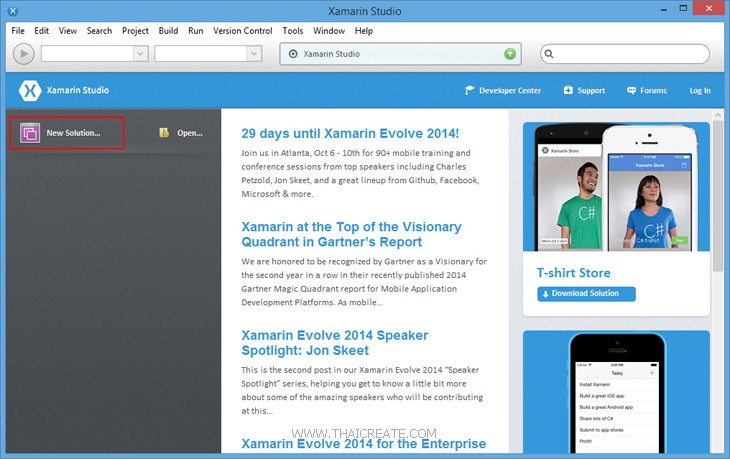The width and height of the screenshot is (730, 459).
Task: Open the Forums link
Action: tap(647, 90)
